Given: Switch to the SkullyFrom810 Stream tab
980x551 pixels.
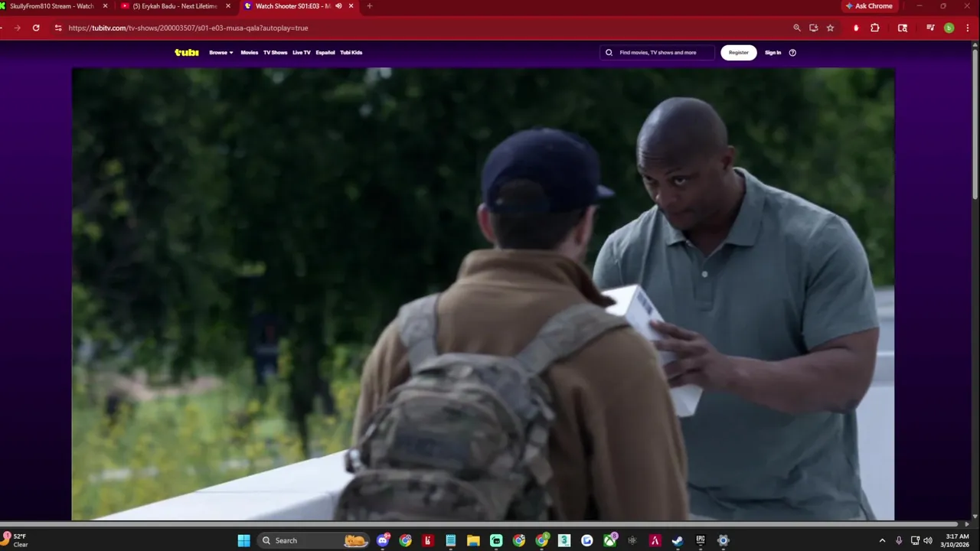Looking at the screenshot, I should coord(52,6).
